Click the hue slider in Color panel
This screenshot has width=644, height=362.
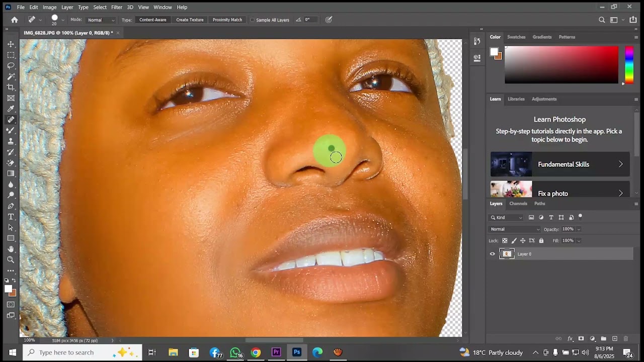[629, 65]
